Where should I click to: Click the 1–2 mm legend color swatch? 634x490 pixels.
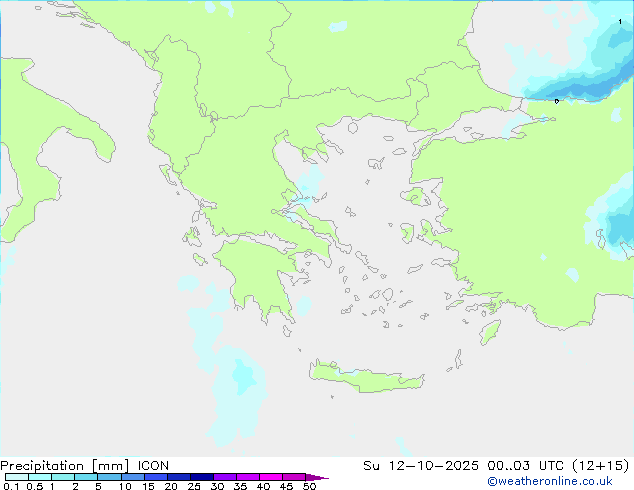click(63, 477)
